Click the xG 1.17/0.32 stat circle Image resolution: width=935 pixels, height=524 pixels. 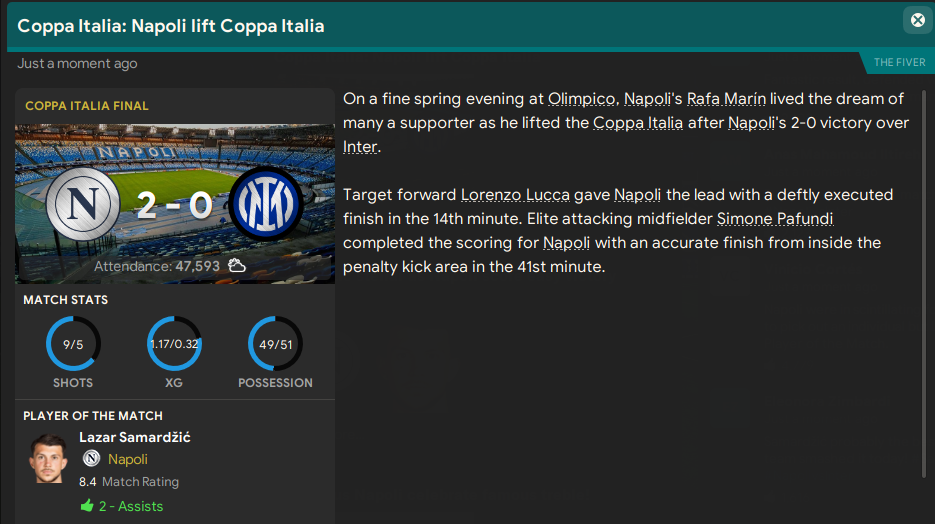(x=174, y=344)
